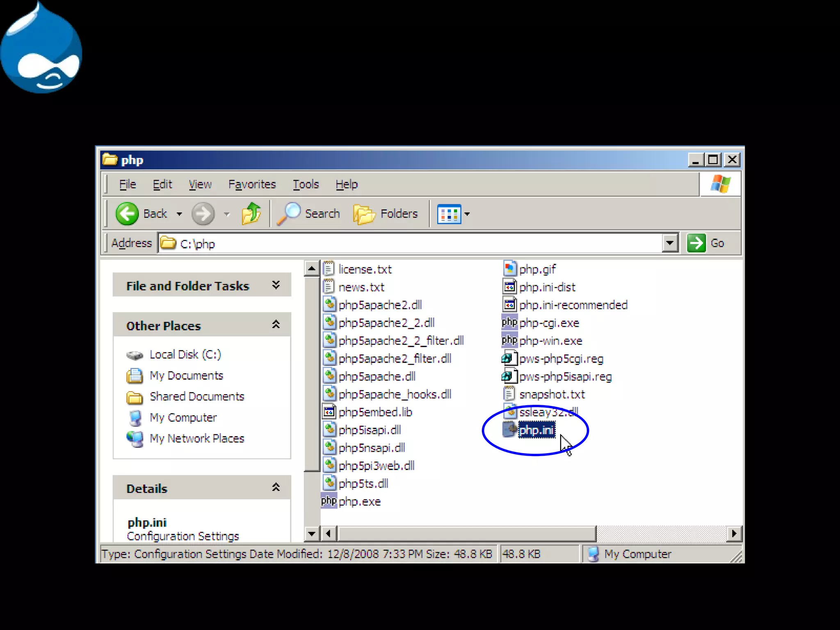Collapse the Other Places panel
The image size is (840, 630).
tap(276, 325)
